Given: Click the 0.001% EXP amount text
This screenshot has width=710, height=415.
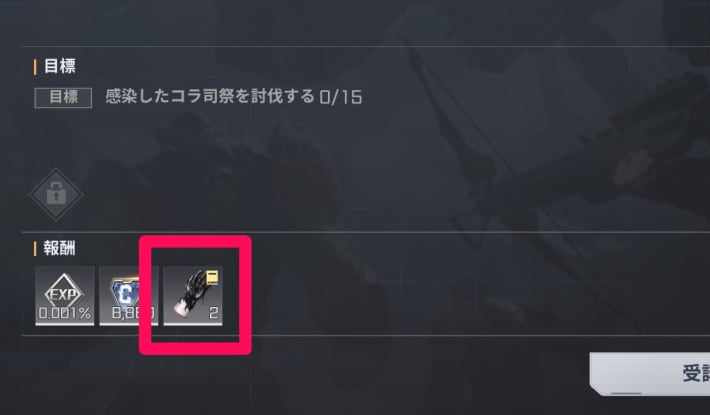Looking at the screenshot, I should [65, 313].
